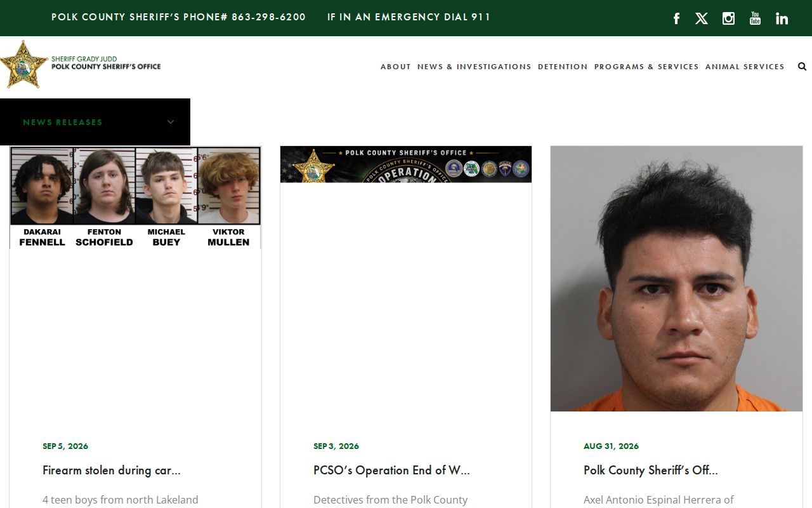Open the LinkedIn social icon
The image size is (812, 508).
pyautogui.click(x=782, y=18)
